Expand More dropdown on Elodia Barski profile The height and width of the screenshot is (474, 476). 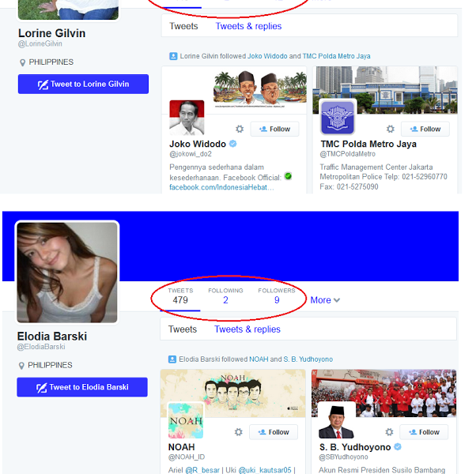pos(325,300)
